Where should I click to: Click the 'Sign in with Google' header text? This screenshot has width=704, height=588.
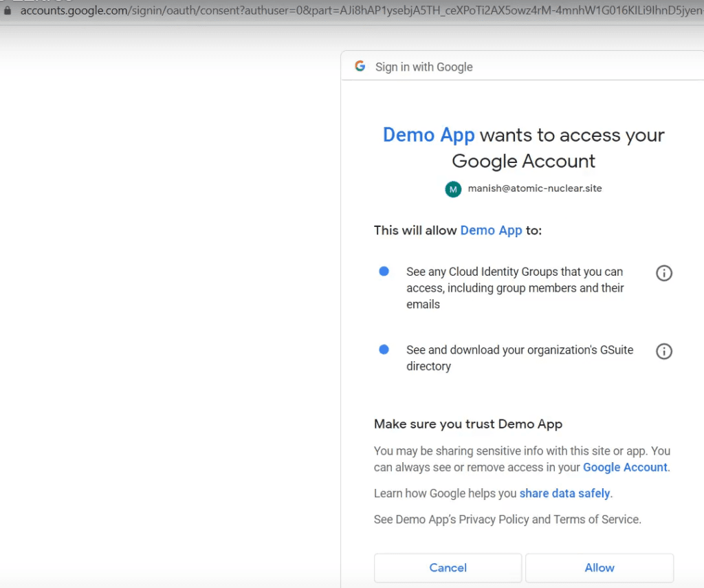[423, 67]
